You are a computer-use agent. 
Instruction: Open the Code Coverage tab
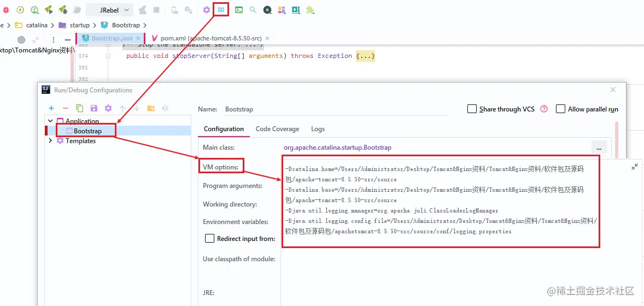pyautogui.click(x=277, y=129)
